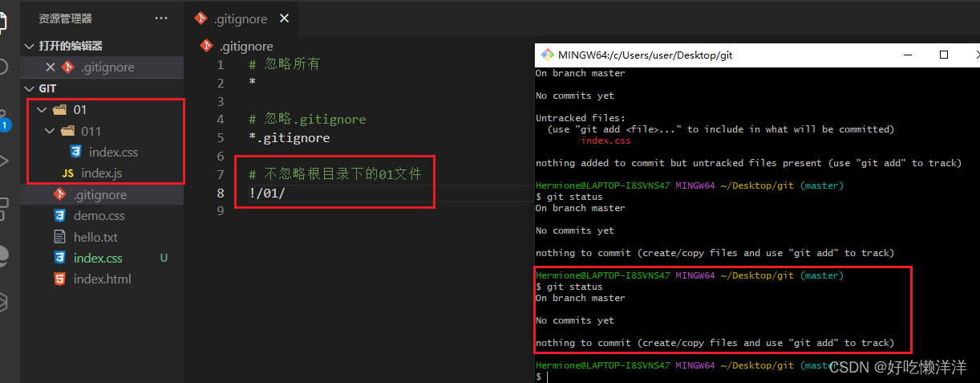Collapse the GIT folder section

[30, 88]
